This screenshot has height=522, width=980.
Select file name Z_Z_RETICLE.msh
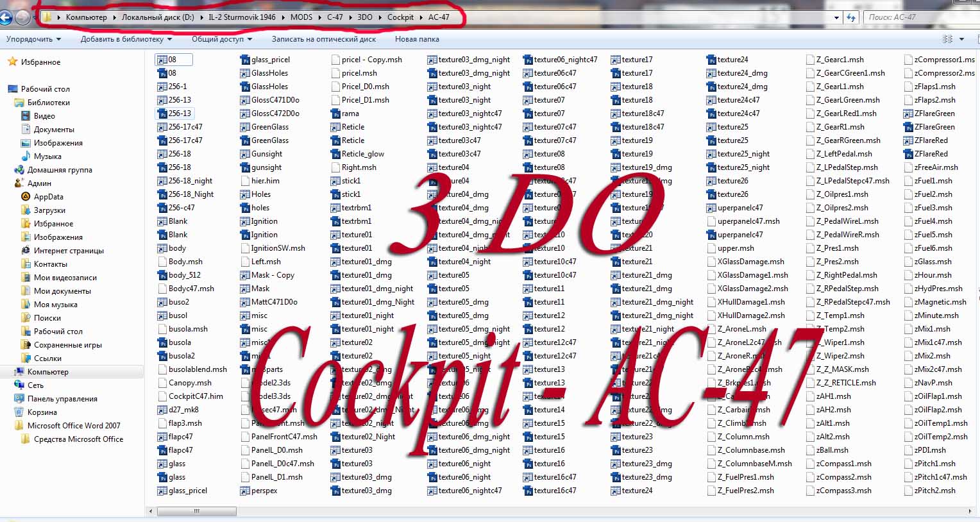[846, 383]
